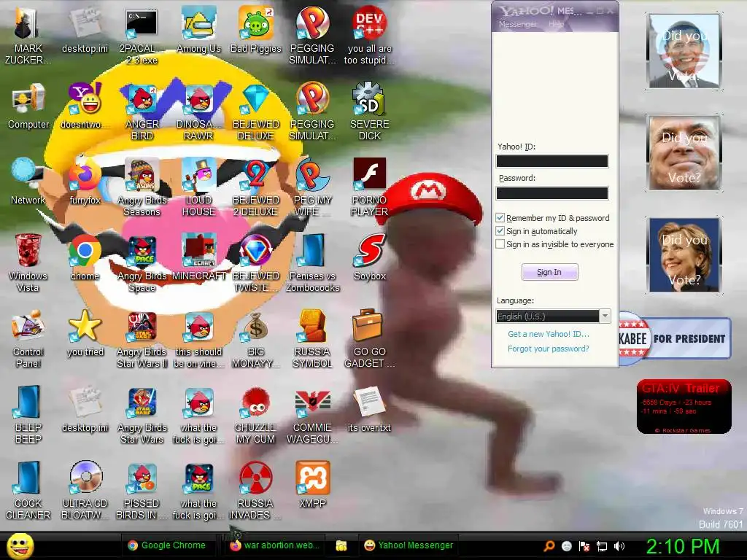The image size is (747, 560).
Task: Open the MARK ZUCKER... desktop icon
Action: click(28, 35)
